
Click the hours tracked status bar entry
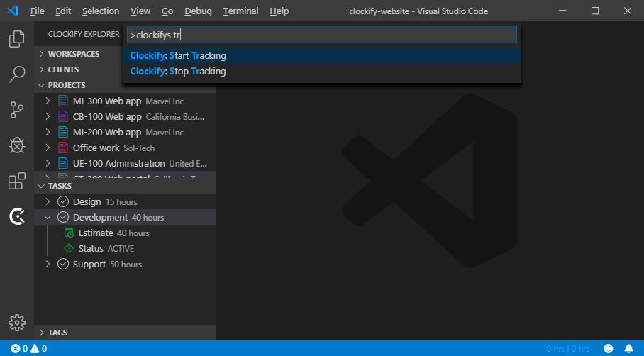(567, 349)
